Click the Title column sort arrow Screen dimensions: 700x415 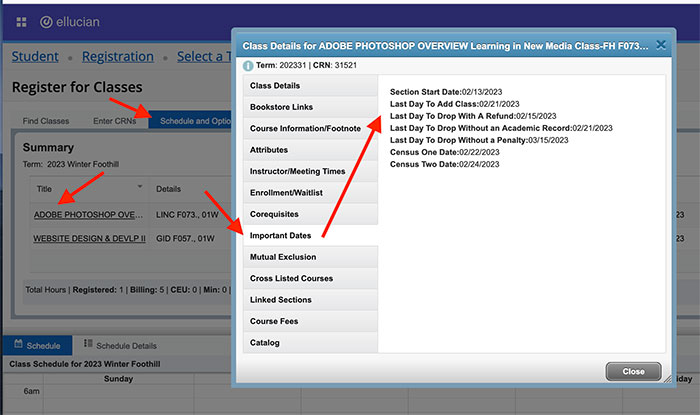coord(139,186)
